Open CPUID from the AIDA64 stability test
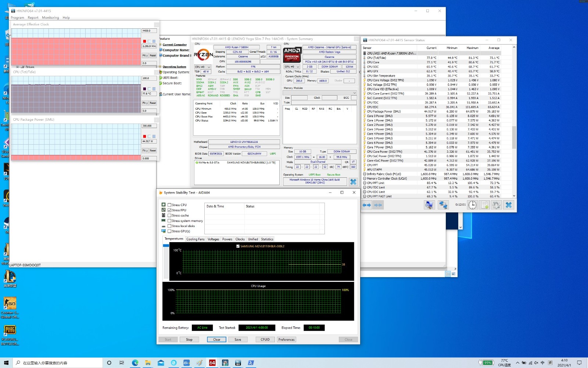The height and width of the screenshot is (368, 588). pyautogui.click(x=265, y=340)
